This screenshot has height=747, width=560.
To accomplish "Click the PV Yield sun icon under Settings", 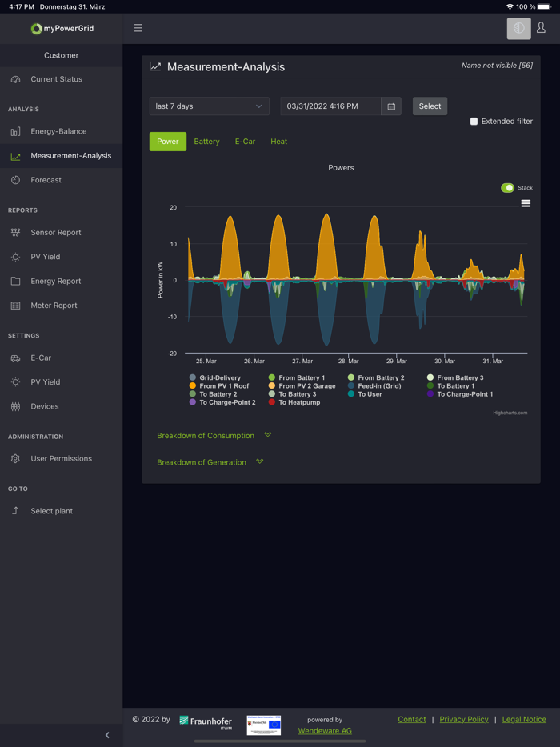I will click(x=16, y=382).
